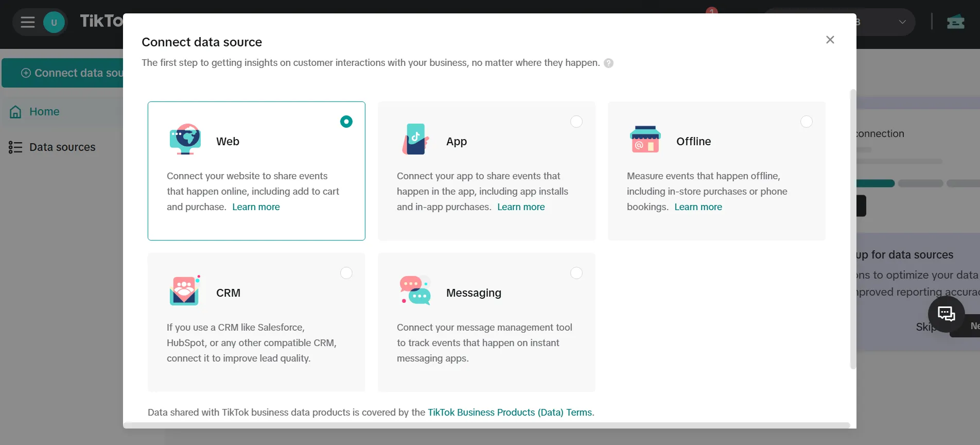Click the Messaging chat bubbles icon

pos(415,290)
